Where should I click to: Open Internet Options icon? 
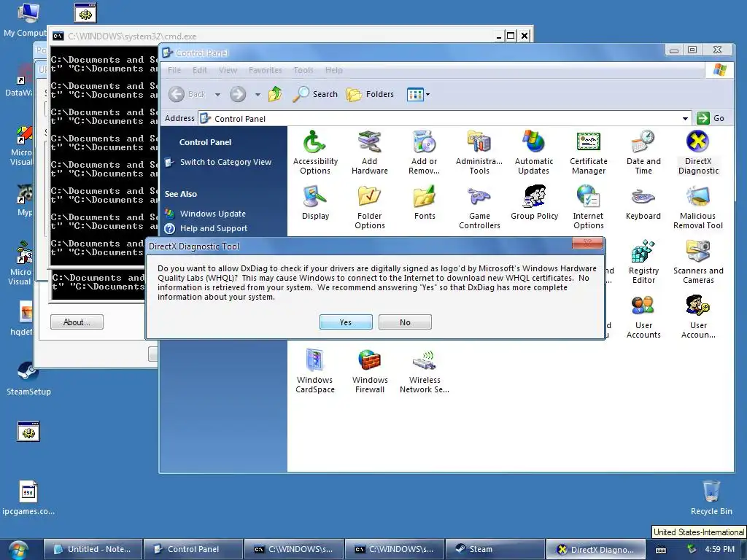tap(589, 207)
